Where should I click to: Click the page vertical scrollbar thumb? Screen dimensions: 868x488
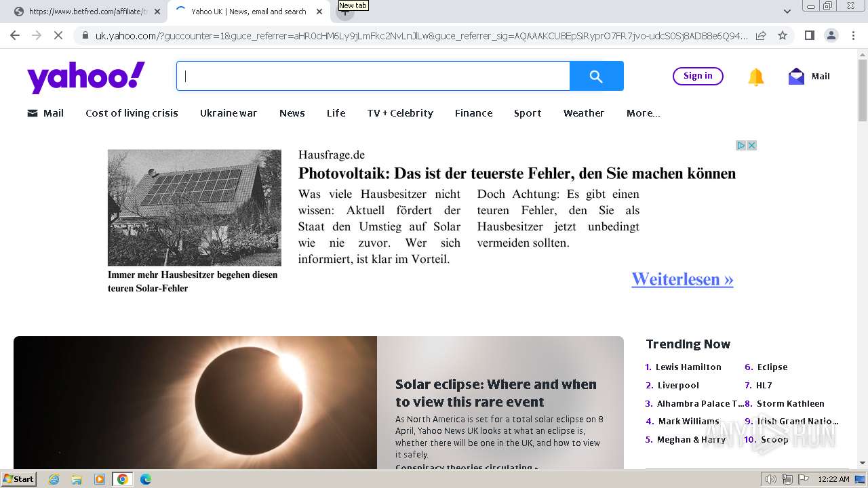863,90
